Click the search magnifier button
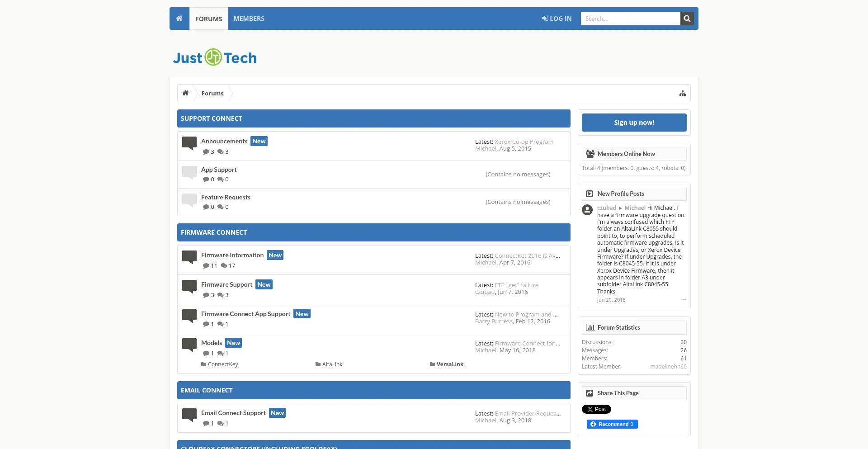 687,19
